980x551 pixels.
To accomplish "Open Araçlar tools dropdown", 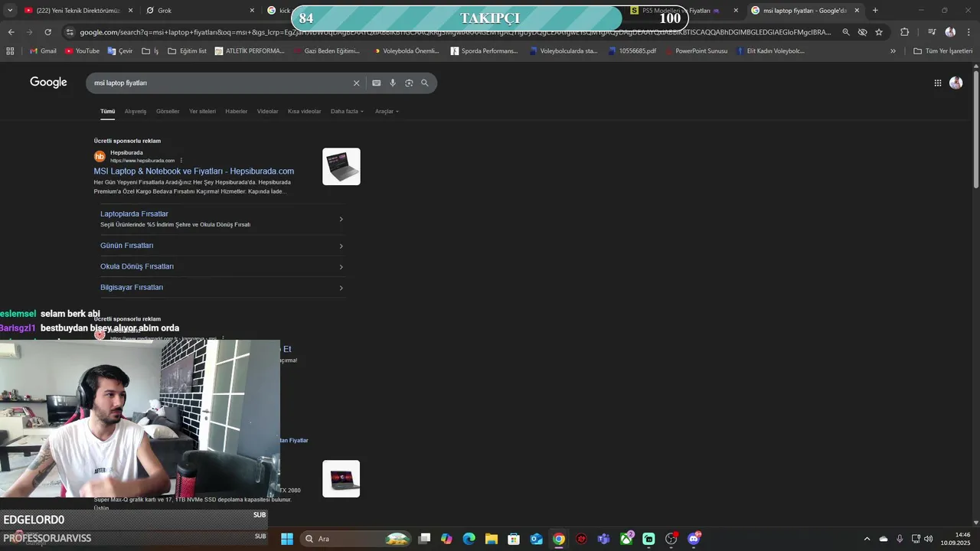I will point(387,111).
